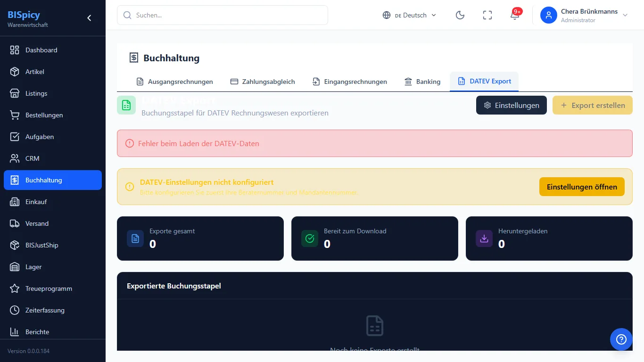Click the Bereit zum Download label
Viewport: 644px width, 362px height.
pyautogui.click(x=355, y=231)
